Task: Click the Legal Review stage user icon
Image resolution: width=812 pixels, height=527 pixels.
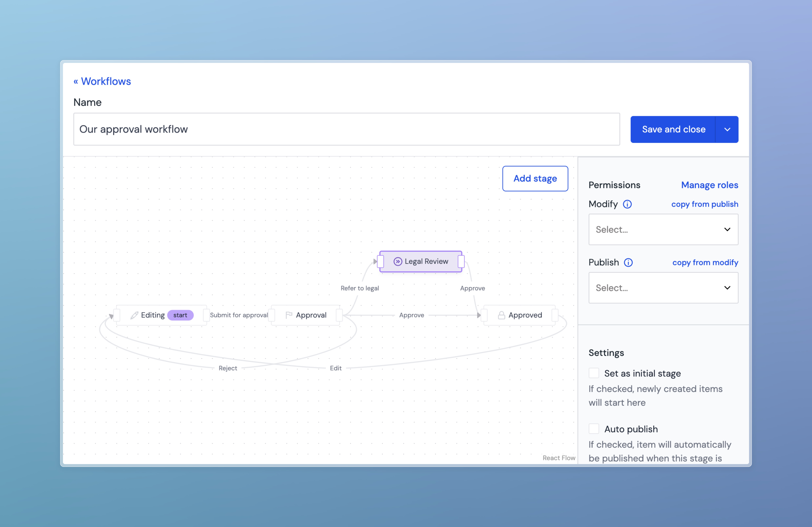Action: [397, 261]
